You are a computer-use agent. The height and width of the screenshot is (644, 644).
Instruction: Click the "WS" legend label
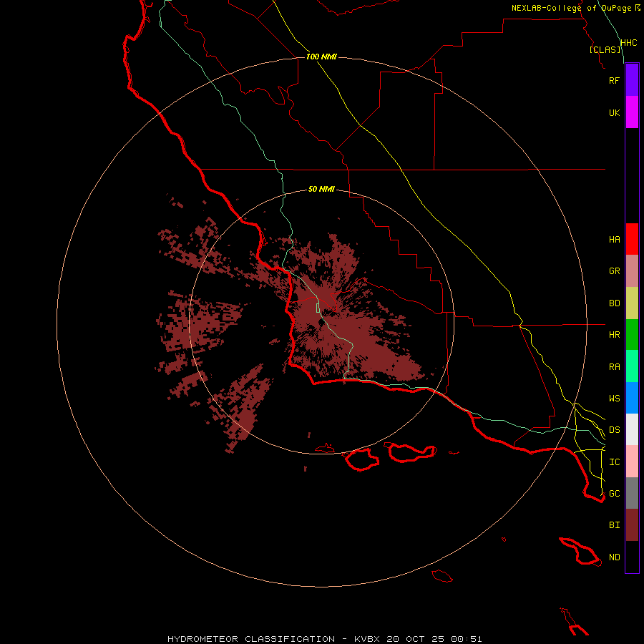[x=614, y=398]
